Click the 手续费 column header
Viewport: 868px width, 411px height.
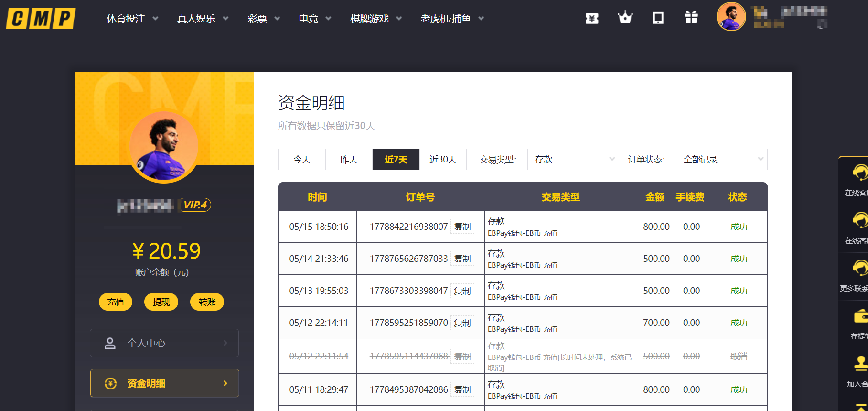(690, 197)
